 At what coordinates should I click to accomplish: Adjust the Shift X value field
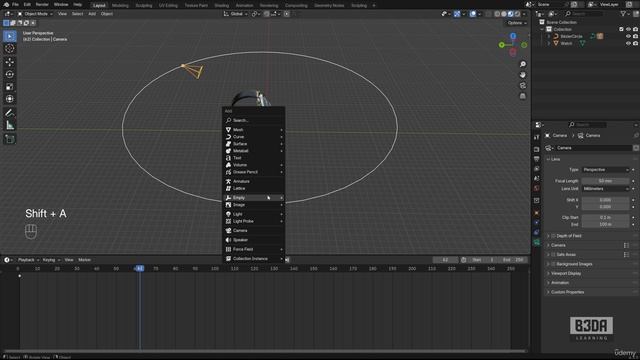(606, 200)
